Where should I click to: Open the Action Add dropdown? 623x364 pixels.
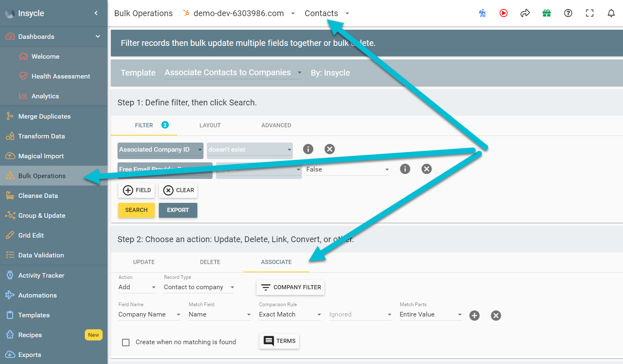click(137, 287)
